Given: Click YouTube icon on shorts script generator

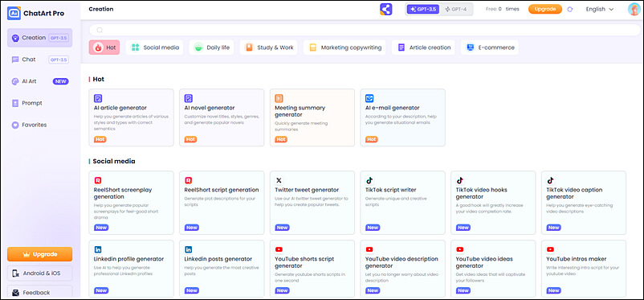Looking at the screenshot, I should pos(279,249).
